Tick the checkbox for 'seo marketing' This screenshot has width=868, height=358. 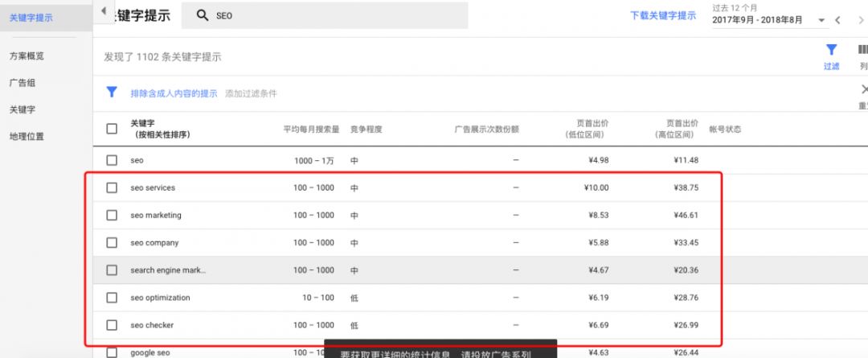coord(112,215)
